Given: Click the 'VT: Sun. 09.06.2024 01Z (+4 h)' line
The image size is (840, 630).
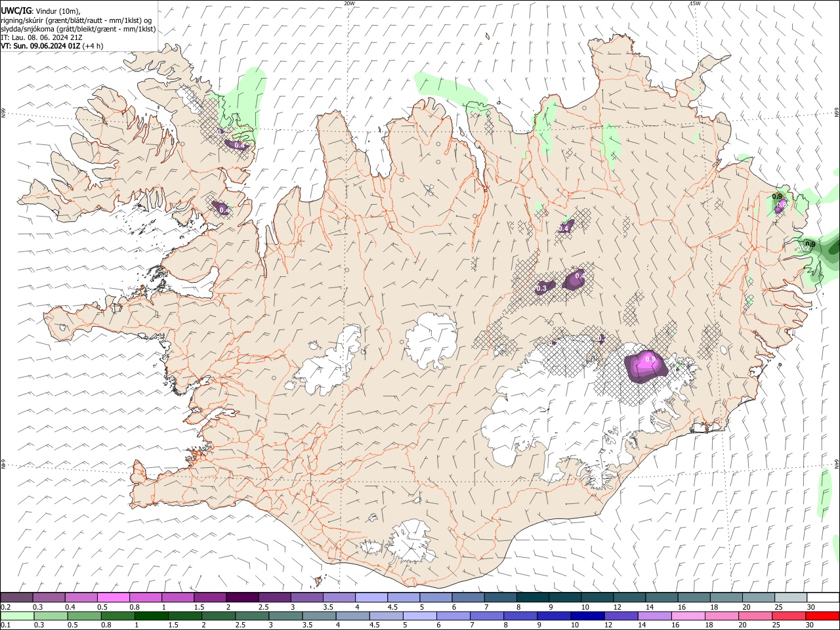Looking at the screenshot, I should click(x=52, y=46).
